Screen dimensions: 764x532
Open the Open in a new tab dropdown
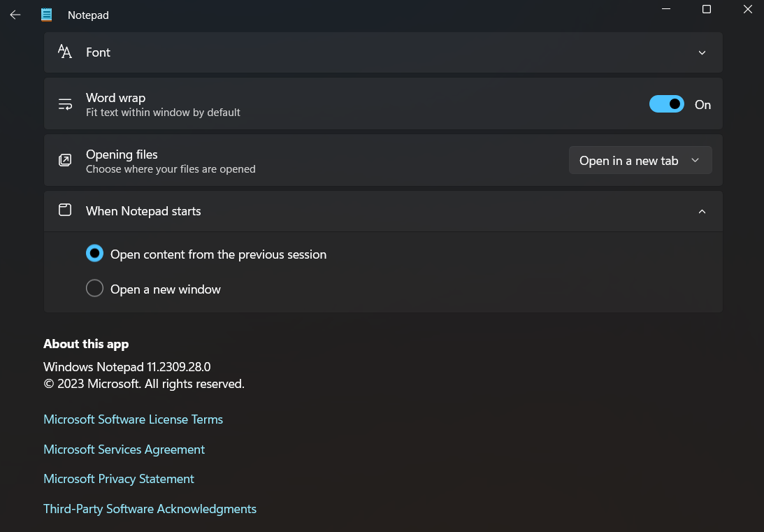tap(640, 160)
